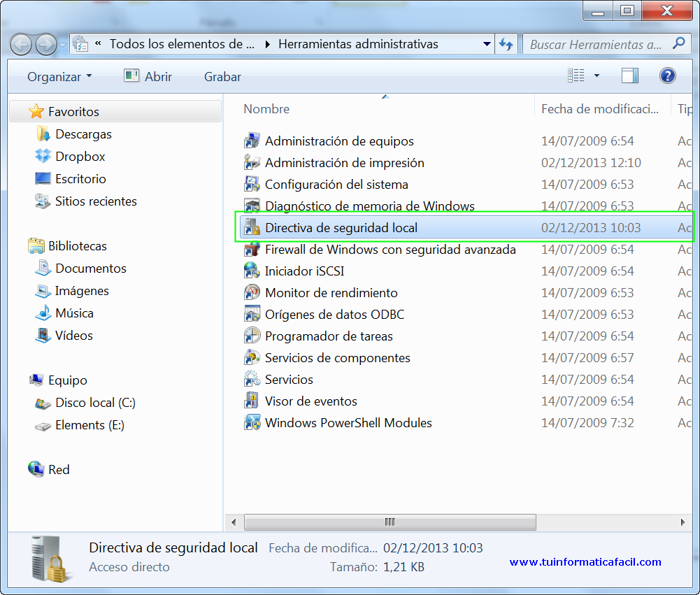
Task: Click the Visor de eventos icon
Action: point(252,401)
